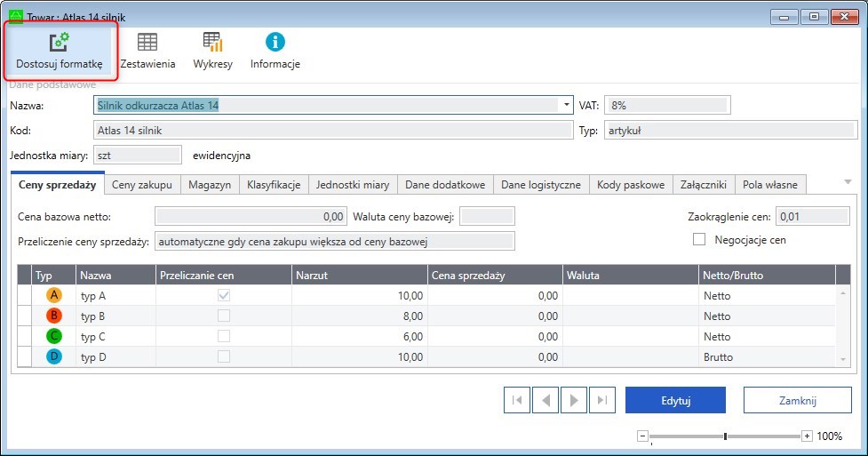868x456 pixels.
Task: Open the Wykresy charts icon
Action: click(212, 51)
